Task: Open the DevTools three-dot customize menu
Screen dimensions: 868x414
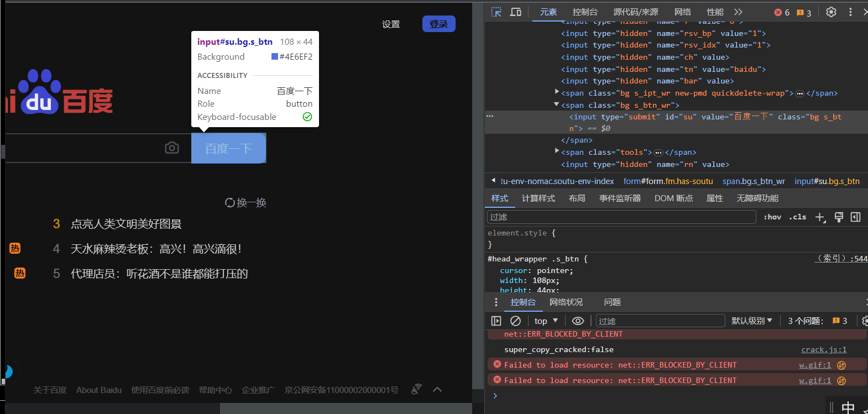Action: pyautogui.click(x=850, y=12)
